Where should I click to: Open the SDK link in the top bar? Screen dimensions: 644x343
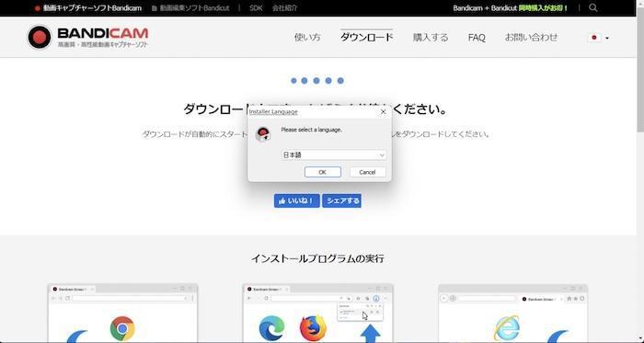click(x=256, y=7)
